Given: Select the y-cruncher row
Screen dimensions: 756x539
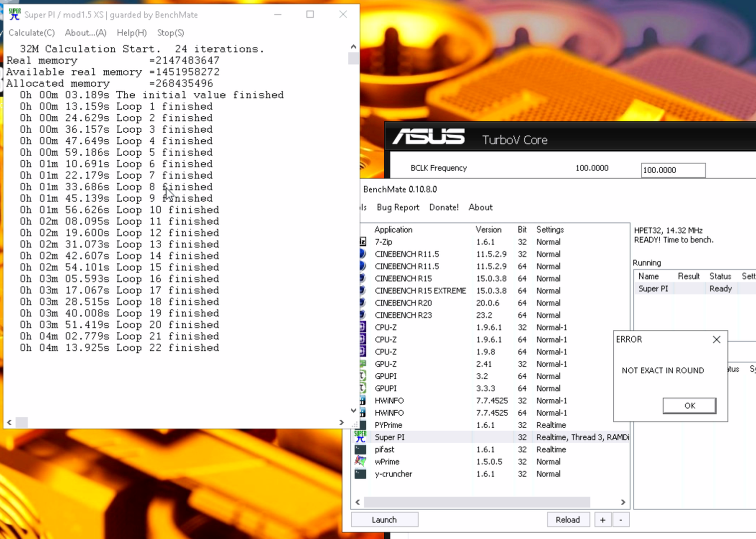Looking at the screenshot, I should click(492, 474).
